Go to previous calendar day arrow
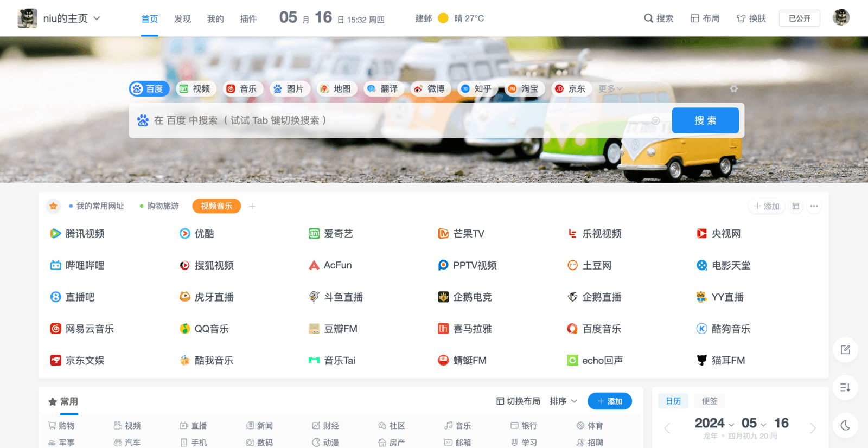This screenshot has height=448, width=868. [667, 428]
